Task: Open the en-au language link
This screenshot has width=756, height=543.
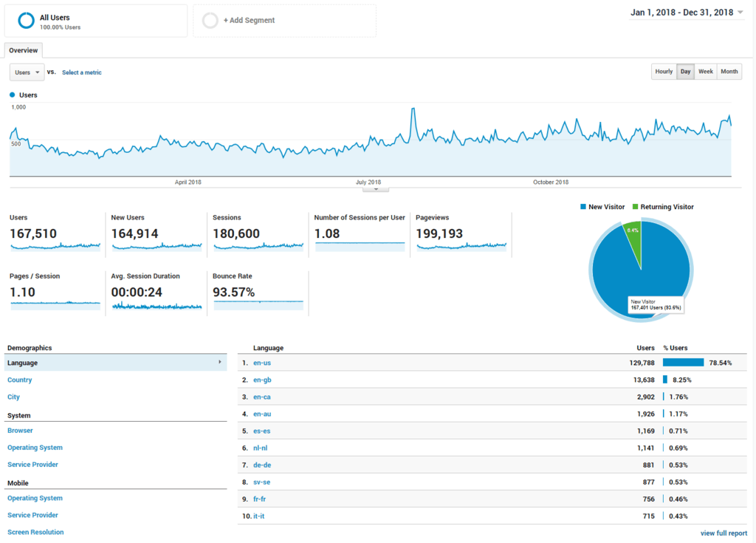Action: [x=262, y=414]
